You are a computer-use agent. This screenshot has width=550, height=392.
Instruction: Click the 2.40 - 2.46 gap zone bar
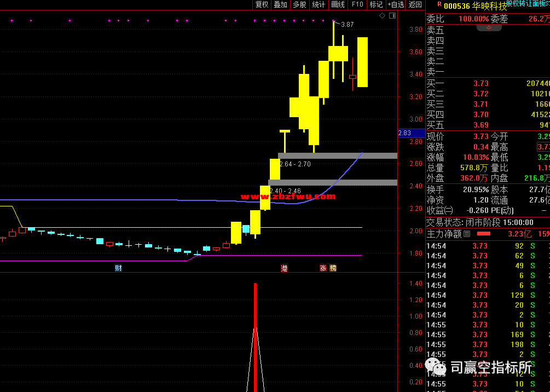[x=333, y=182]
